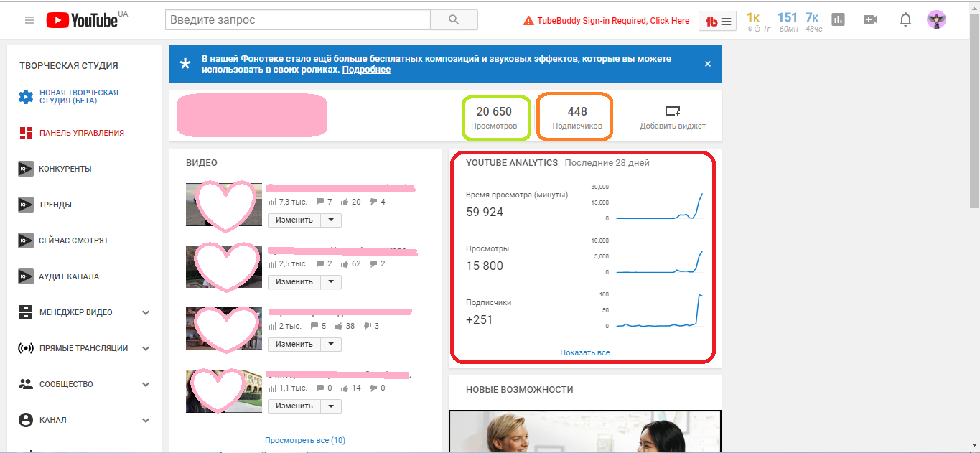Click the 59 924 watch time value
The height and width of the screenshot is (453, 980).
(485, 212)
